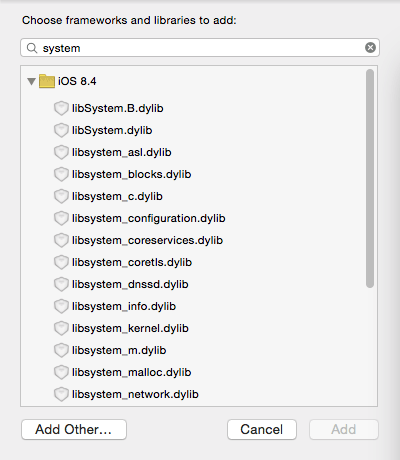Click the libsystem_asl.dylib shield icon
Viewport: 400px width, 460px height.
coord(61,153)
